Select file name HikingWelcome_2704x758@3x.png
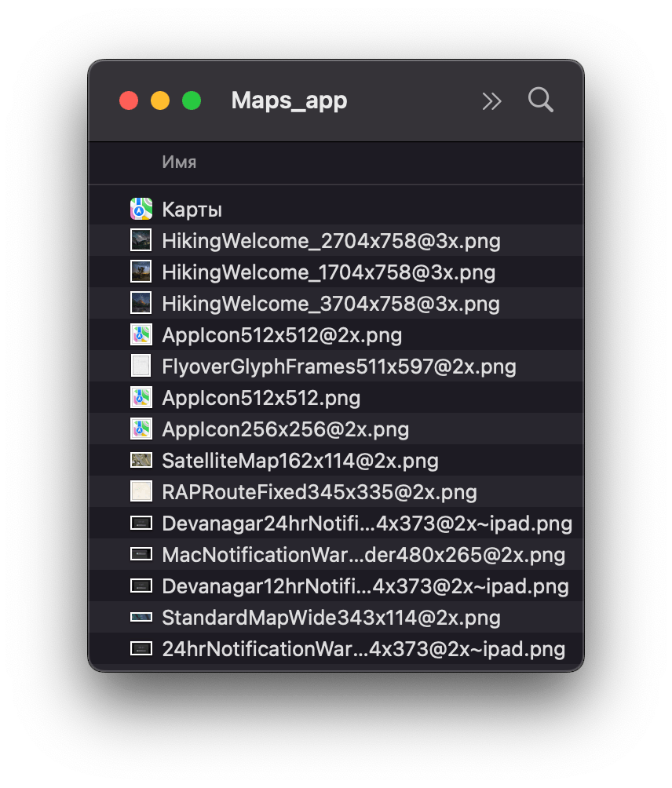The width and height of the screenshot is (672, 788). pyautogui.click(x=331, y=241)
